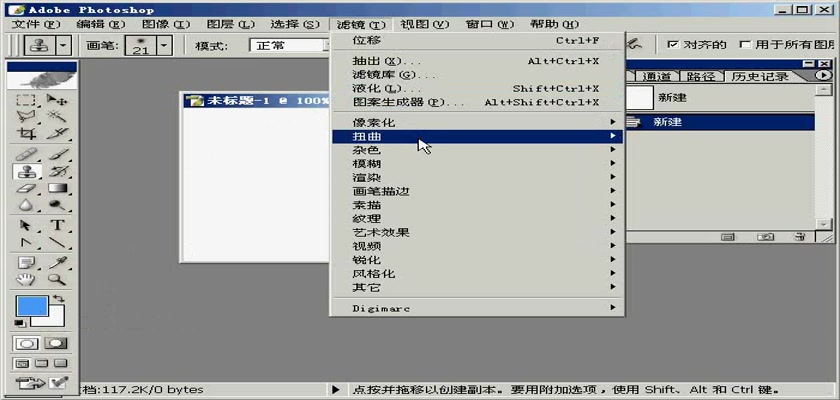
Task: Create new document from current state in History
Action: (x=727, y=236)
